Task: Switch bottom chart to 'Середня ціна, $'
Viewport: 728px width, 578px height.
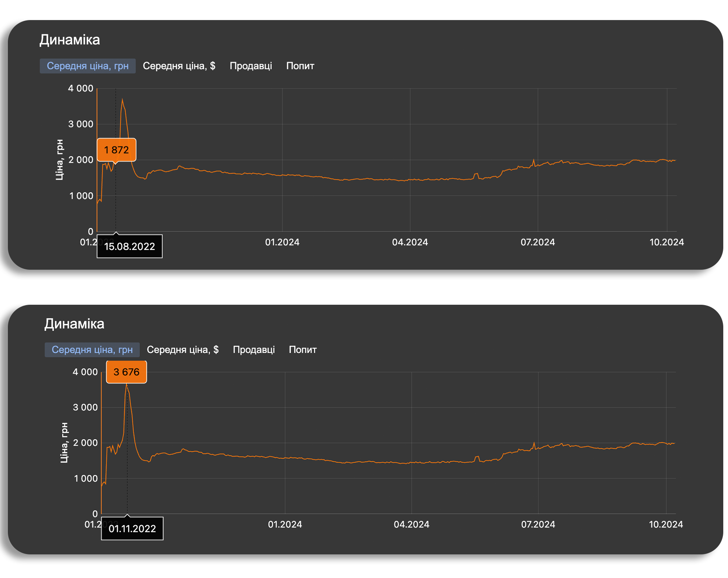Action: tap(182, 350)
